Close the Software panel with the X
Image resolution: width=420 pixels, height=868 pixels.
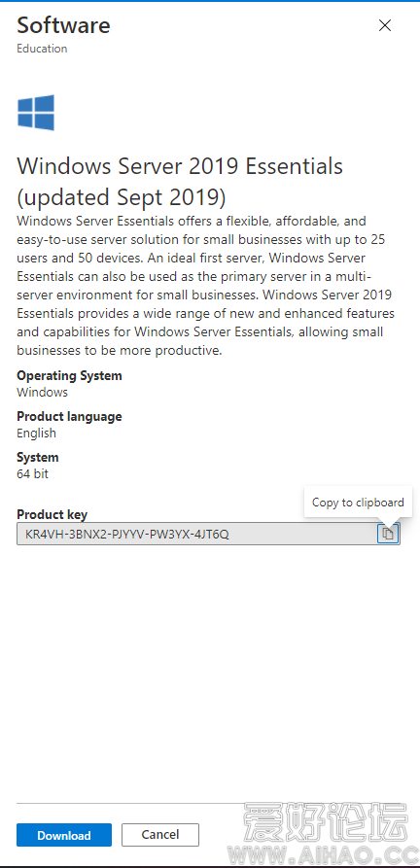click(385, 25)
